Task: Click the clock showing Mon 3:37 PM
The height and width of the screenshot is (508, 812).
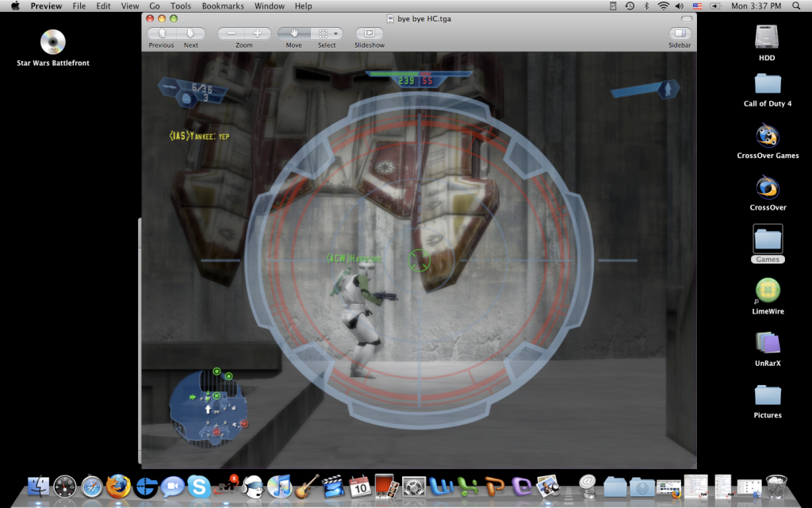Action: (756, 6)
